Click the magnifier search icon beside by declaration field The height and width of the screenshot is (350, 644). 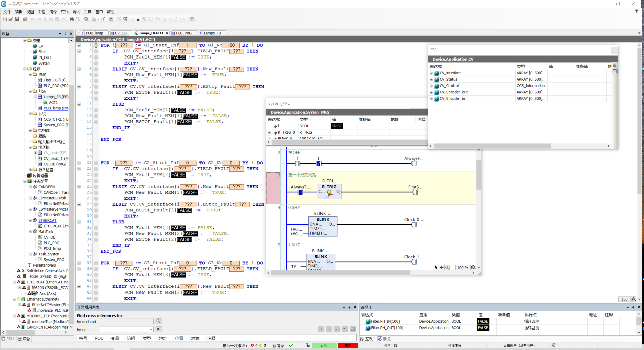(158, 321)
